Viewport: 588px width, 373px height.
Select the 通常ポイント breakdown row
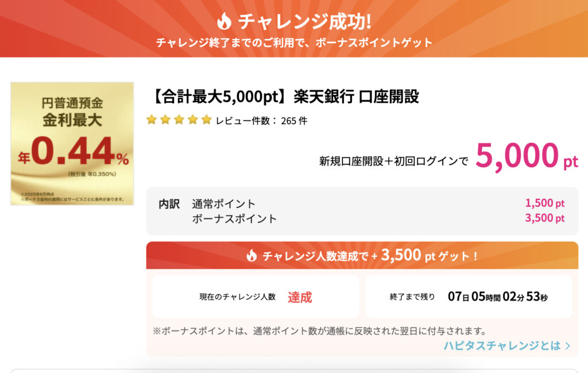[x=224, y=203]
